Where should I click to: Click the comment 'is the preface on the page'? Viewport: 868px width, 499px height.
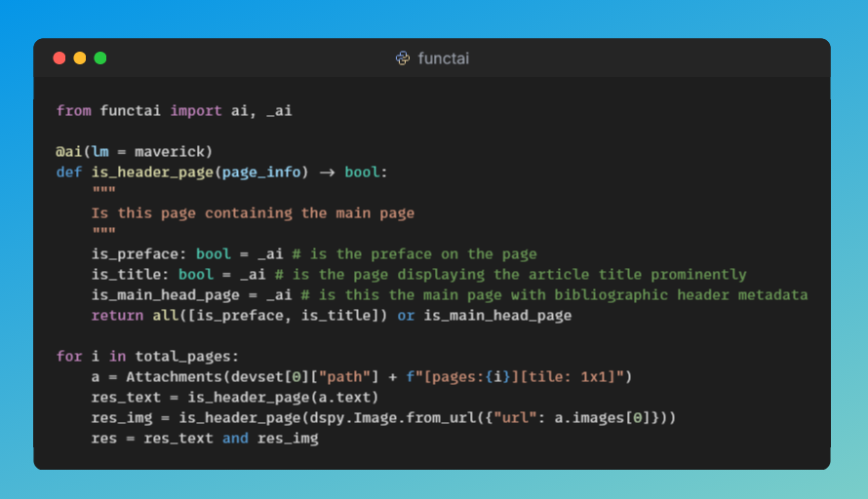pos(414,254)
